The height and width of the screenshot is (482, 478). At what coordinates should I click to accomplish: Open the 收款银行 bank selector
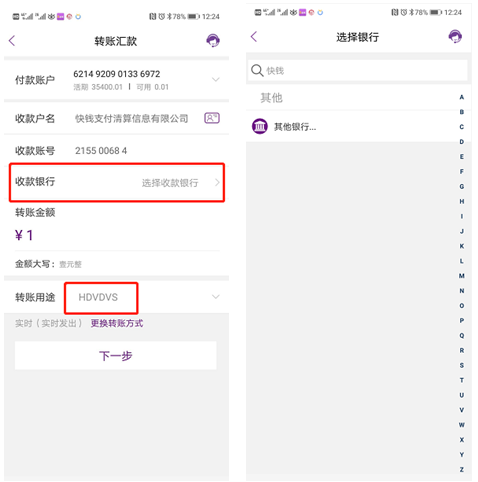[x=117, y=182]
